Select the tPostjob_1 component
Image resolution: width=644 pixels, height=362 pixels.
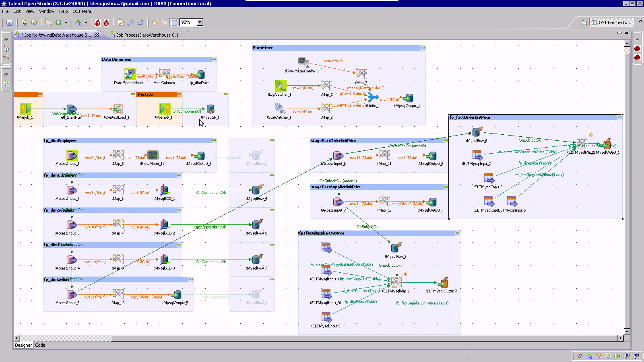[x=165, y=109]
